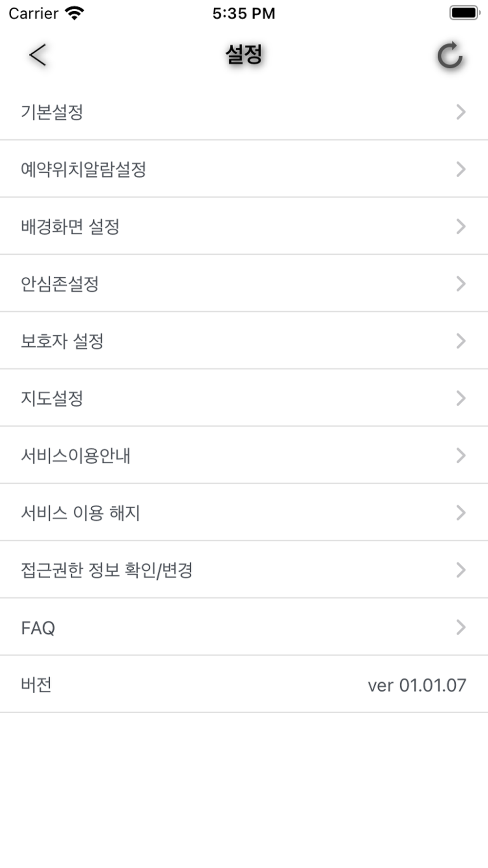The width and height of the screenshot is (488, 868).
Task: Select 예약위치알람설정 menu item
Action: click(x=244, y=169)
